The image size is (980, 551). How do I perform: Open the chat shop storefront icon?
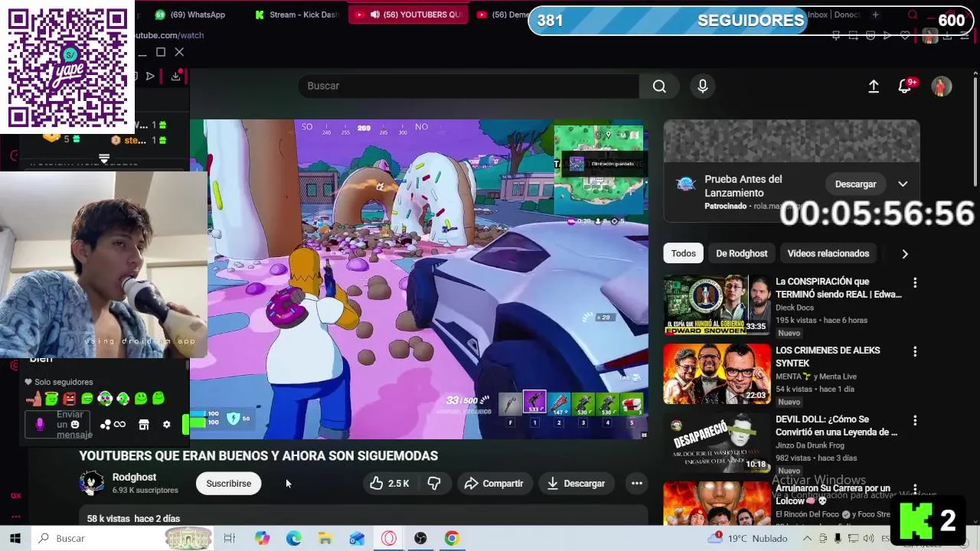click(143, 425)
